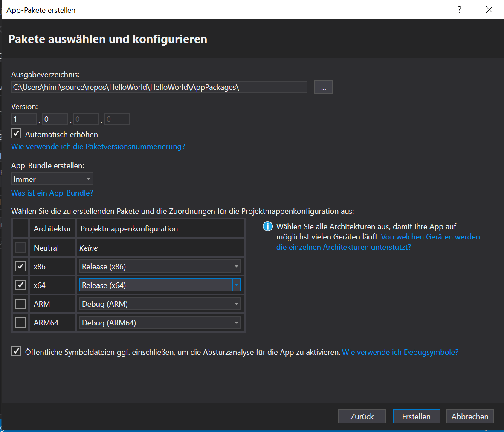Open the package version numbering help link
504x432 pixels.
(98, 147)
